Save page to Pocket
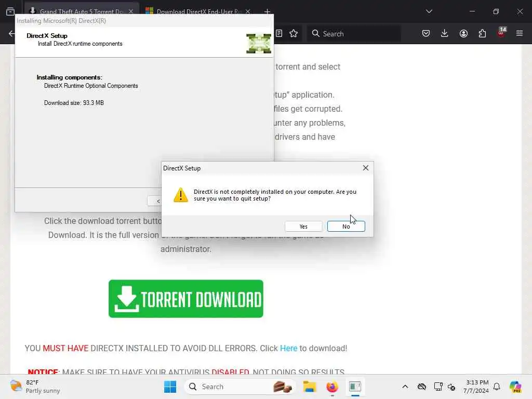 click(426, 33)
